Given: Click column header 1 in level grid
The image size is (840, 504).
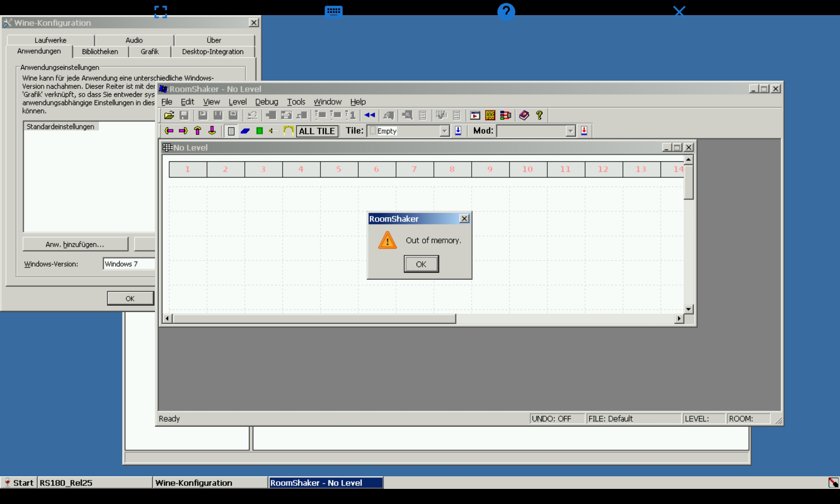Looking at the screenshot, I should tap(188, 169).
